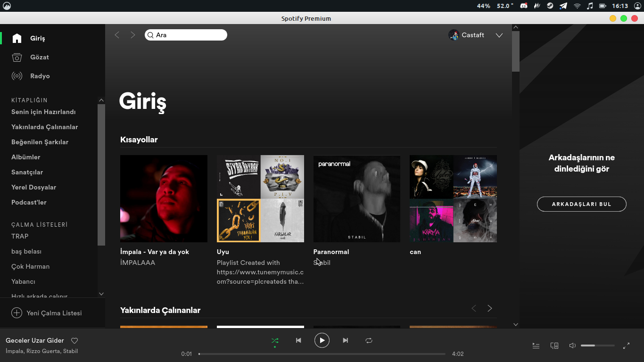Open Sanatçılar in the library
This screenshot has width=644, height=362.
click(x=27, y=172)
